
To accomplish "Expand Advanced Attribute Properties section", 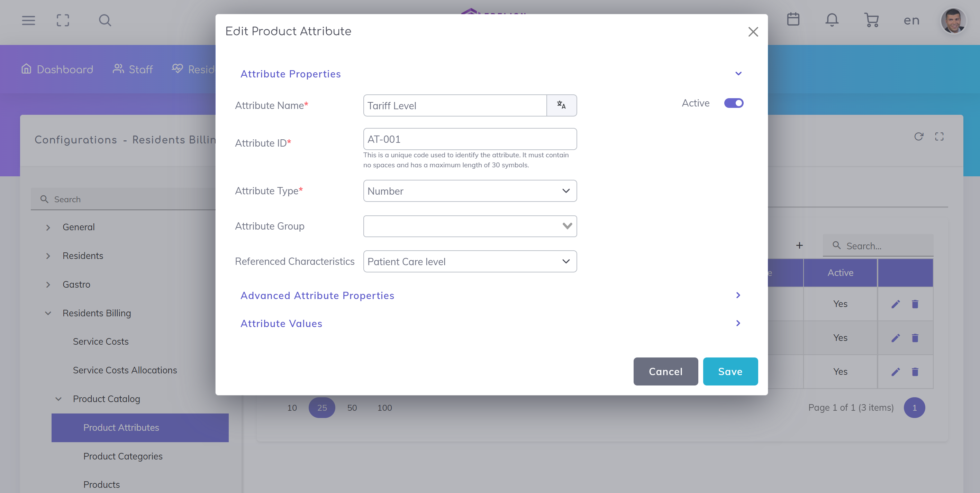I will pyautogui.click(x=317, y=295).
